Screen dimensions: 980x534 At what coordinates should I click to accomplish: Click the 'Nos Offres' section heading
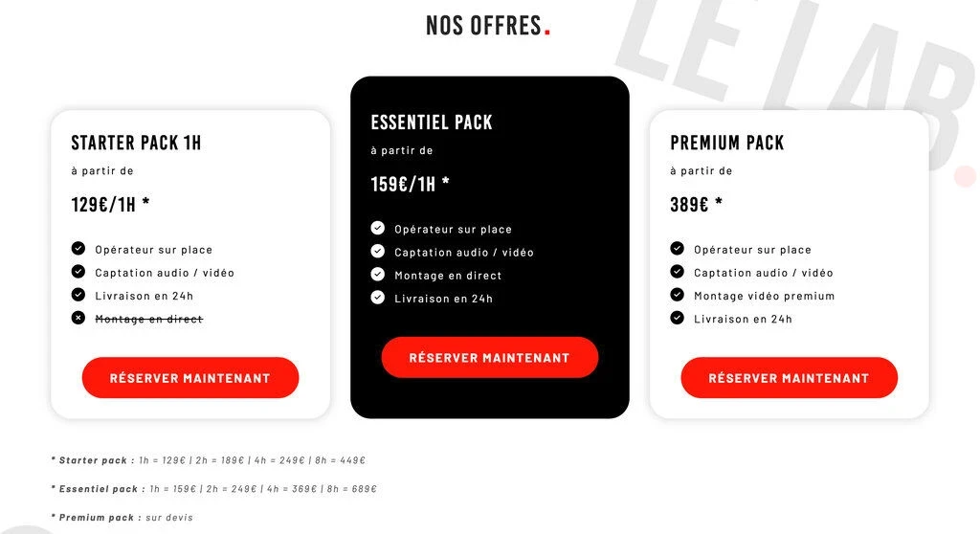click(x=484, y=26)
